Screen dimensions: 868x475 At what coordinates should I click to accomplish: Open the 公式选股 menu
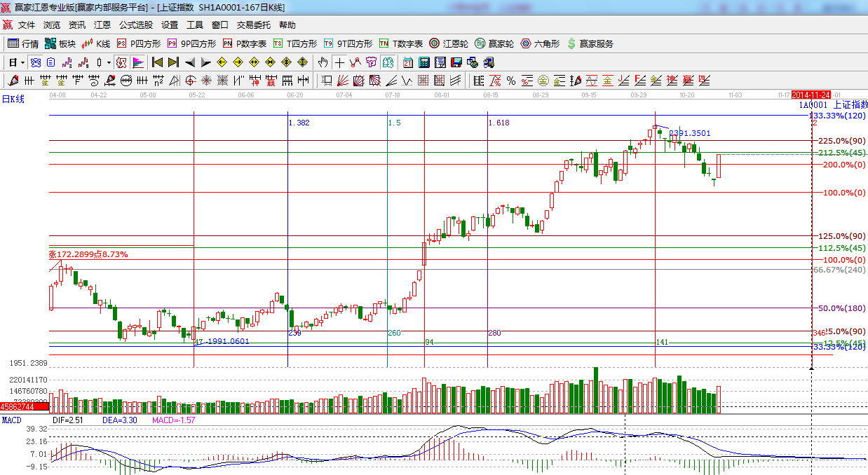click(135, 25)
